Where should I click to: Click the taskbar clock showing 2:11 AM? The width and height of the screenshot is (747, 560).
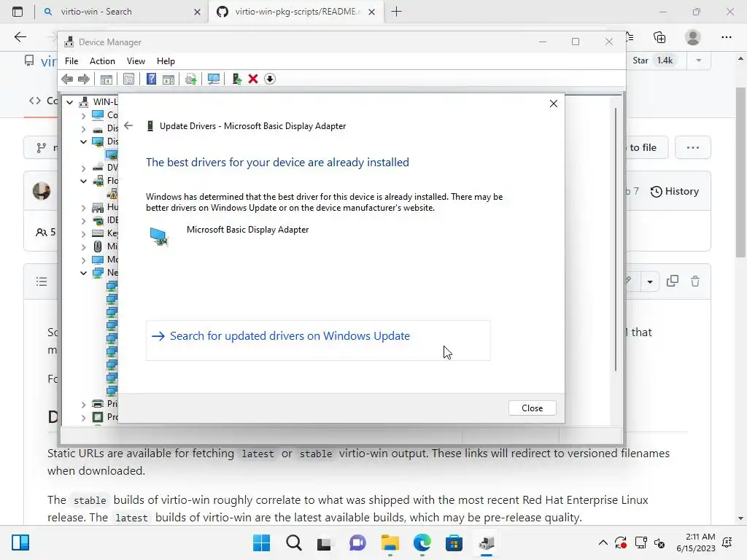(x=696, y=542)
